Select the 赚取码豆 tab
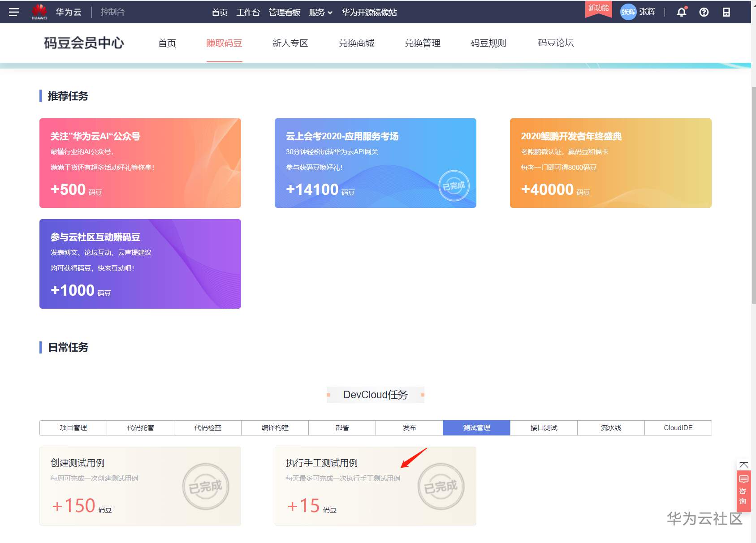This screenshot has width=756, height=543. click(x=224, y=43)
